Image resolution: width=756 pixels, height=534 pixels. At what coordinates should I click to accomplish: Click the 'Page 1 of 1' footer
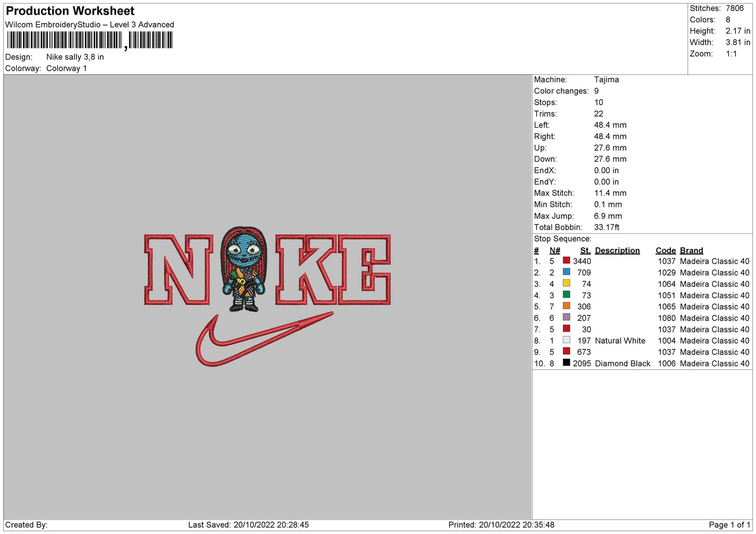pyautogui.click(x=729, y=525)
